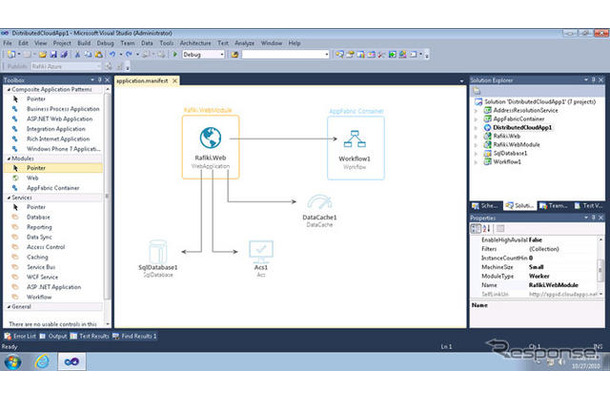This screenshot has height=400, width=610.
Task: Pick the Rich Internet Application pattern
Action: 58,139
